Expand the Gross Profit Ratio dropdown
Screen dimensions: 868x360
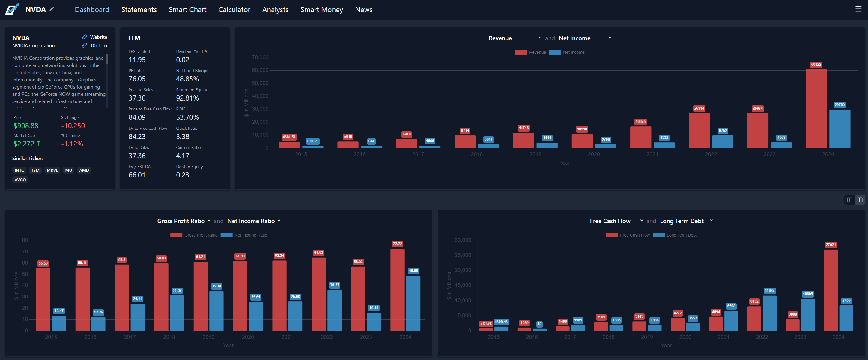(183, 221)
